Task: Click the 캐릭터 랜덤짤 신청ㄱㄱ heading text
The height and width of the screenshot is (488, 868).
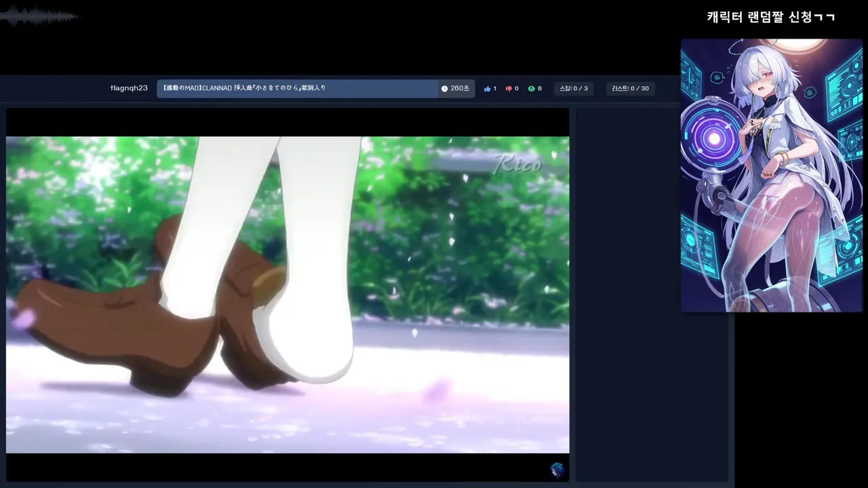Action: [x=770, y=17]
